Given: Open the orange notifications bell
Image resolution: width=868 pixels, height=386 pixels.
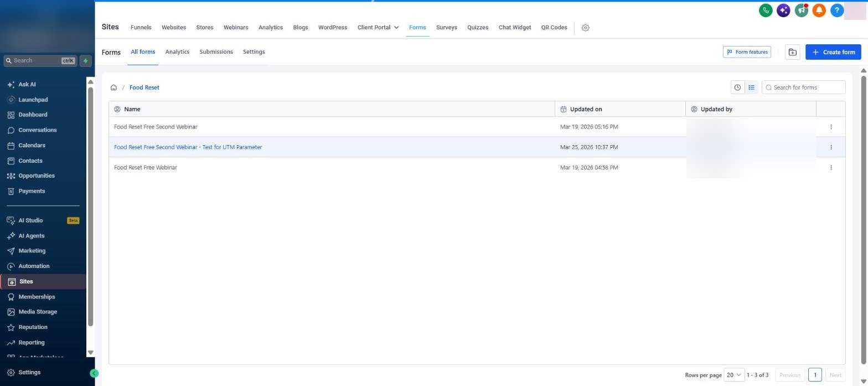Looking at the screenshot, I should click(819, 10).
